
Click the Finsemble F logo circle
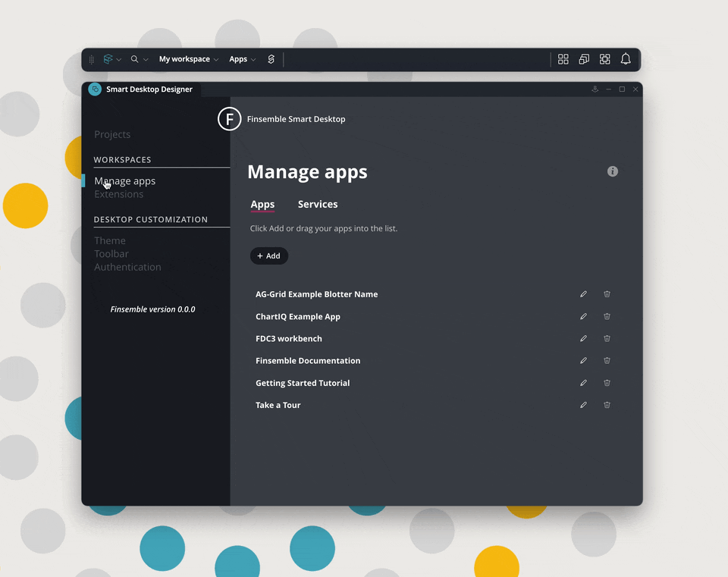[x=229, y=119]
